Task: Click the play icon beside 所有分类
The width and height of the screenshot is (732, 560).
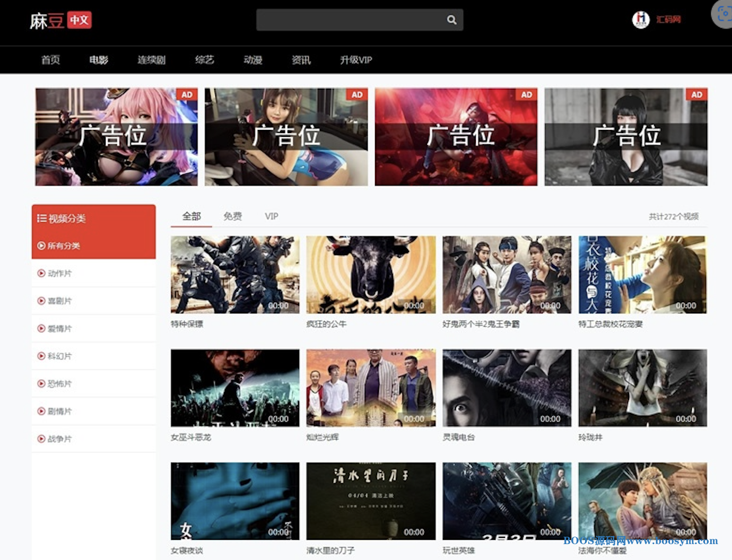Action: click(x=41, y=246)
